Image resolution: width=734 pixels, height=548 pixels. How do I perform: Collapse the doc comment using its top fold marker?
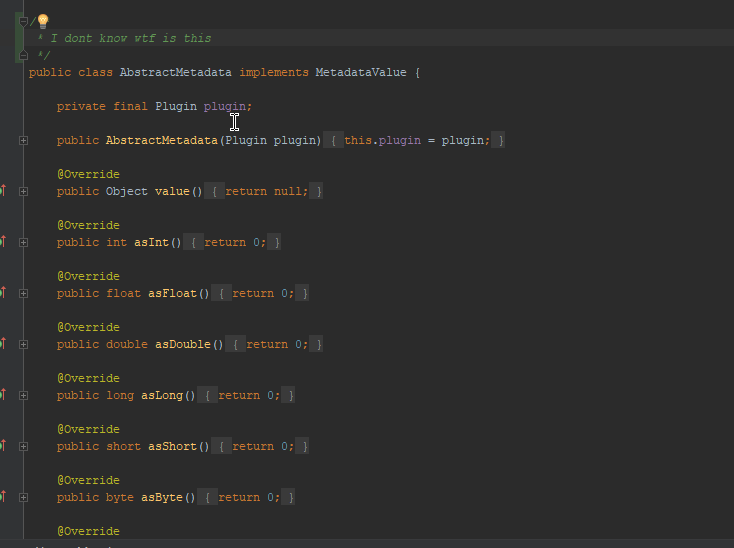click(23, 21)
